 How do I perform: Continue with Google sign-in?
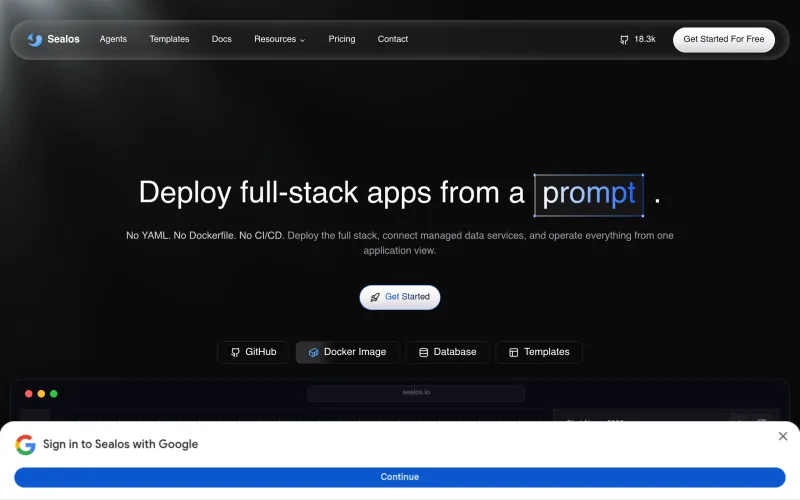click(x=400, y=477)
